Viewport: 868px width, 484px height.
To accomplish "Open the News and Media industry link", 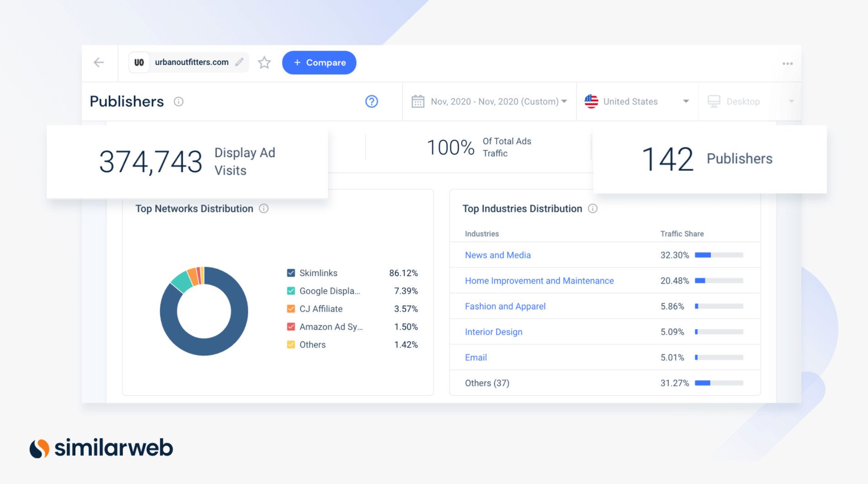I will [x=498, y=255].
